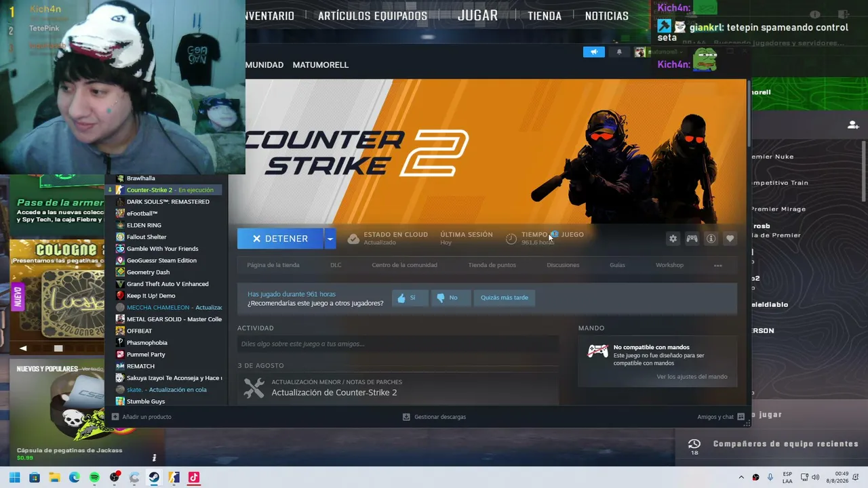
Task: Open Gestionar descargas link
Action: (435, 417)
